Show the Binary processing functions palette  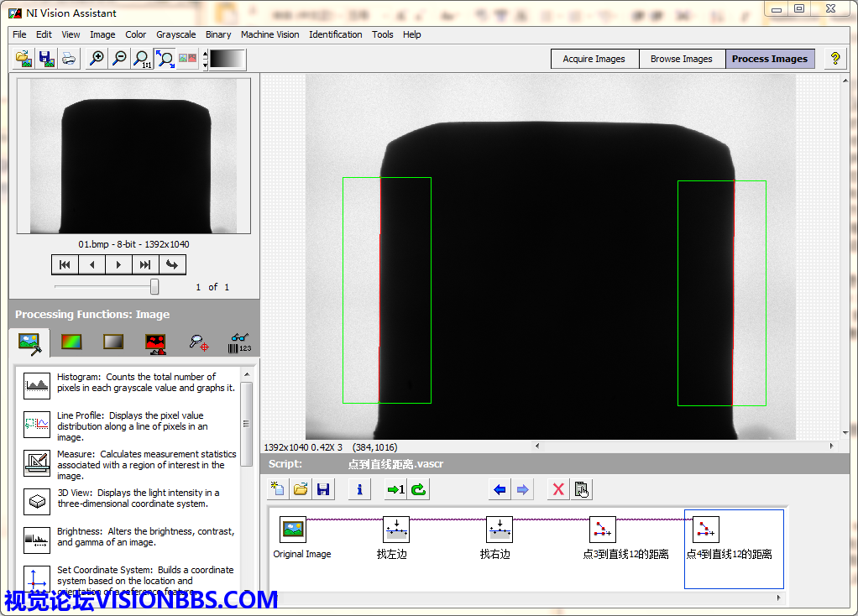tap(156, 343)
